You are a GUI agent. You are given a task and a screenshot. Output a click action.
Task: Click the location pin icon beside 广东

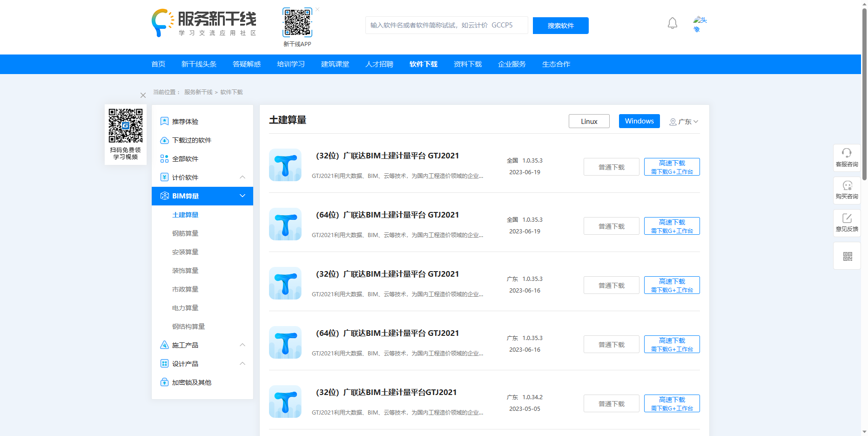(673, 122)
